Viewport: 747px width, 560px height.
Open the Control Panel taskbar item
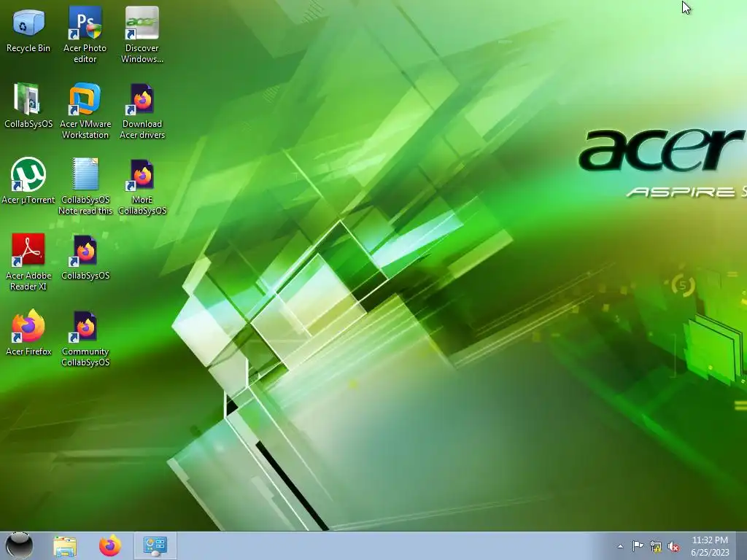pos(155,546)
